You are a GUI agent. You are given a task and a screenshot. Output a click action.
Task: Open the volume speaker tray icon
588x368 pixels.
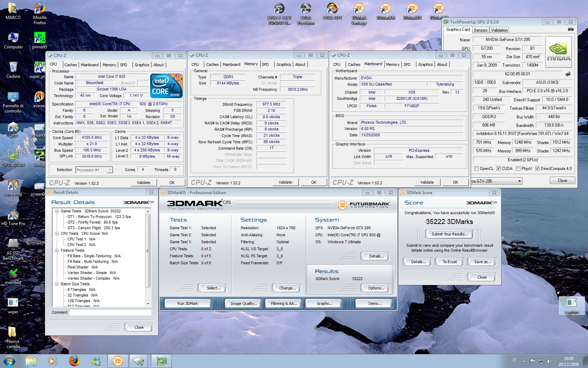point(549,361)
